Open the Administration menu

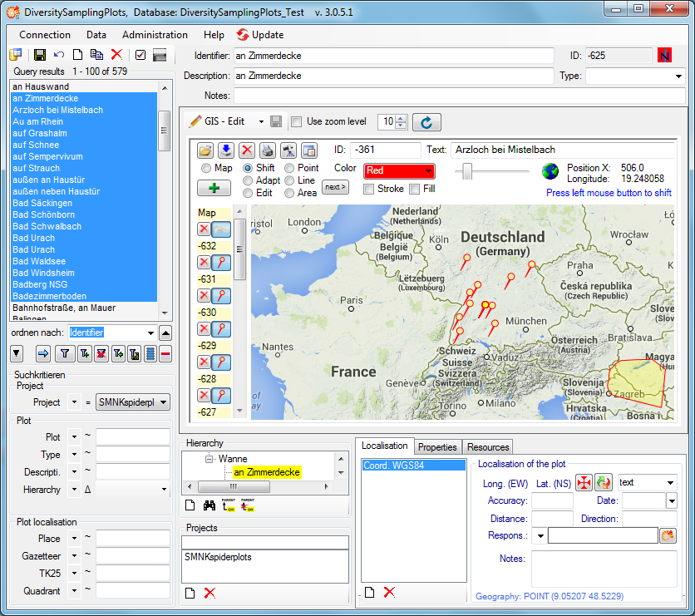(155, 35)
